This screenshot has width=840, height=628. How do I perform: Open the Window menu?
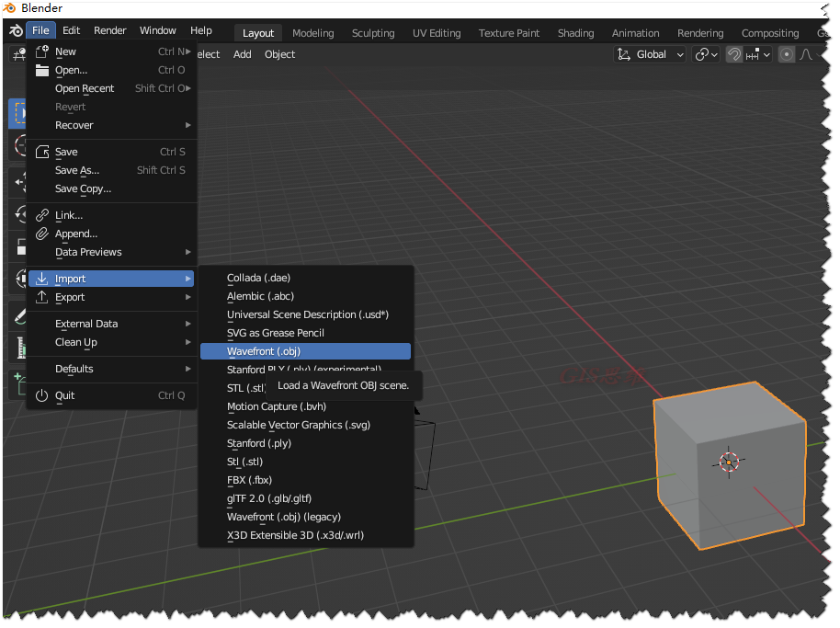coord(157,30)
